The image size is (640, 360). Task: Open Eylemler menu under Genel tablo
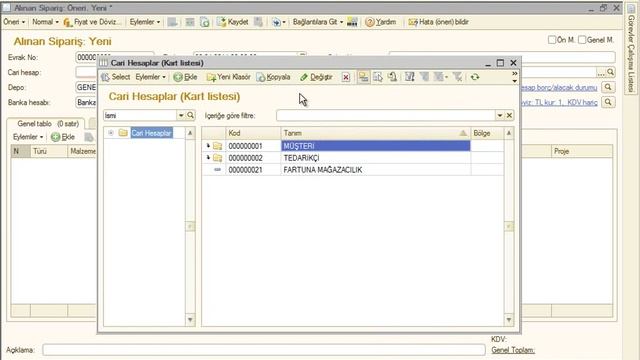28,137
